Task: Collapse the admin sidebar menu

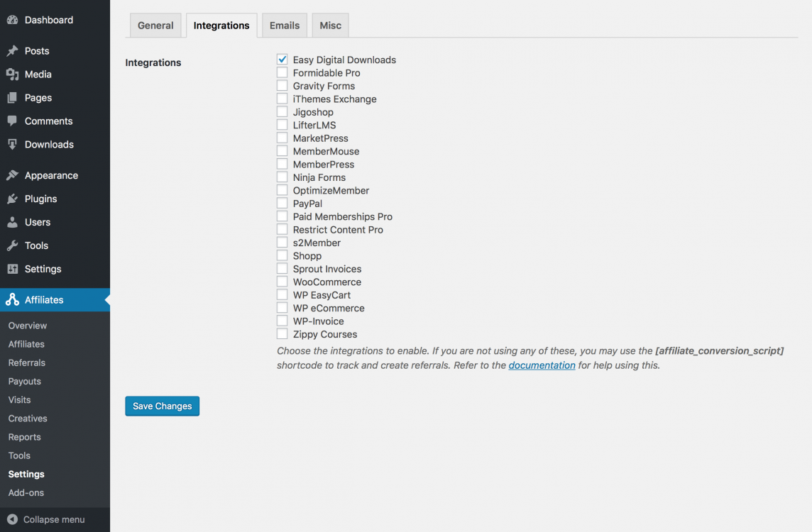Action: tap(43, 519)
